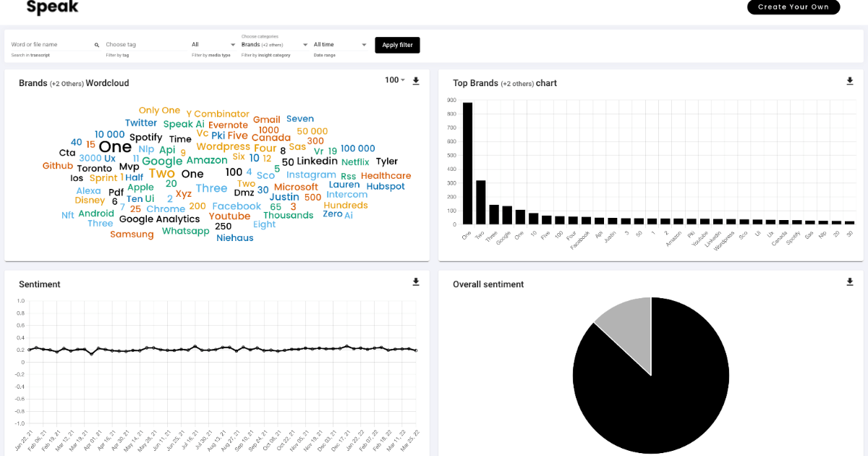Click "Linkedin" in the wordcloud
Image resolution: width=868 pixels, height=456 pixels.
pos(317,161)
